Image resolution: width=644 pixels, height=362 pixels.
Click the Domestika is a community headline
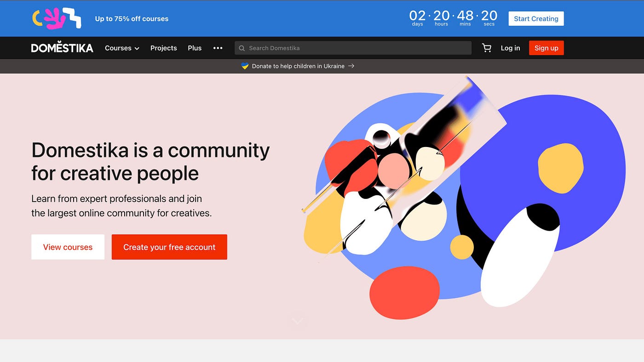point(150,162)
